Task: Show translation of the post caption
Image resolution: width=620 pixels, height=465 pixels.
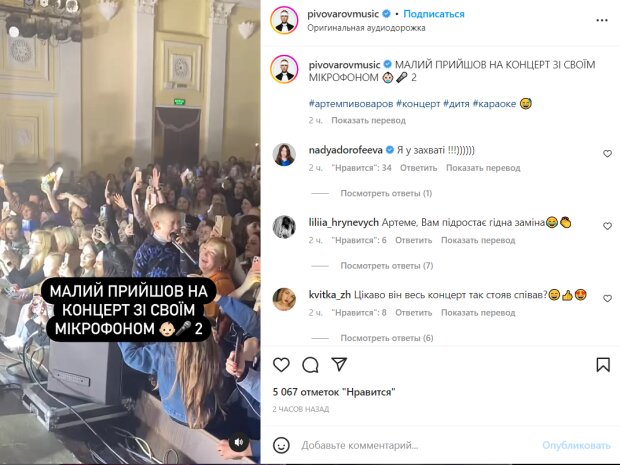Action: [x=369, y=120]
